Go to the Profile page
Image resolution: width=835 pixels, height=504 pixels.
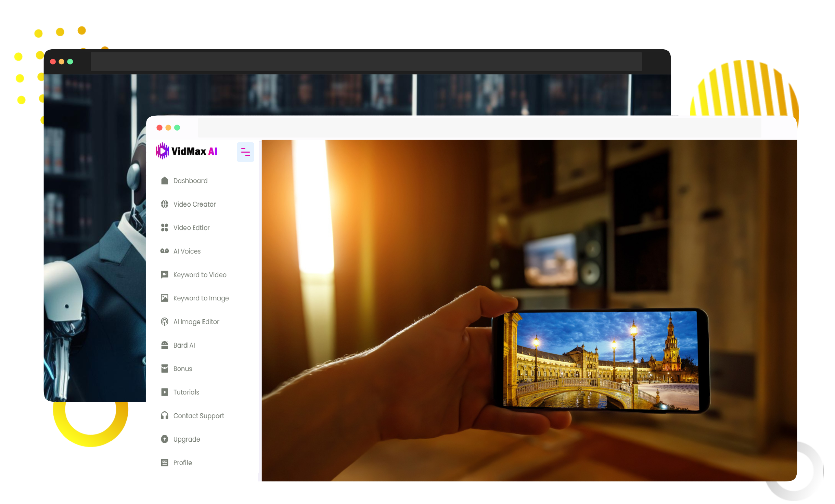coord(182,463)
